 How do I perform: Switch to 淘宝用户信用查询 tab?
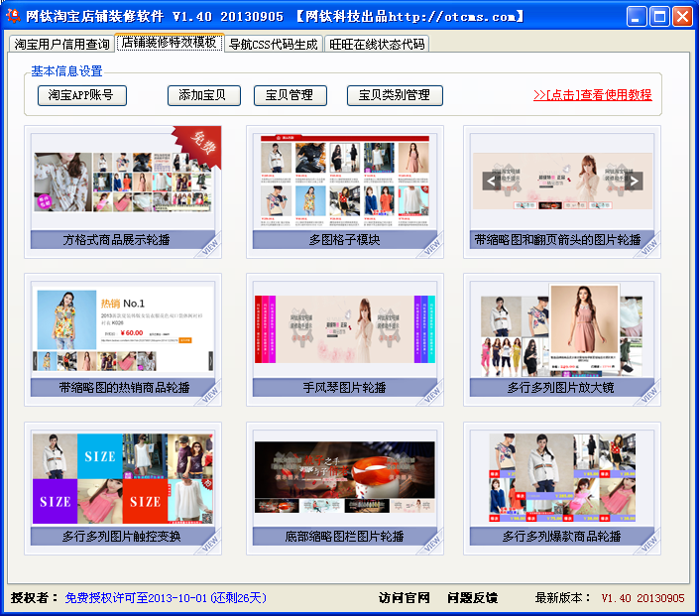61,45
